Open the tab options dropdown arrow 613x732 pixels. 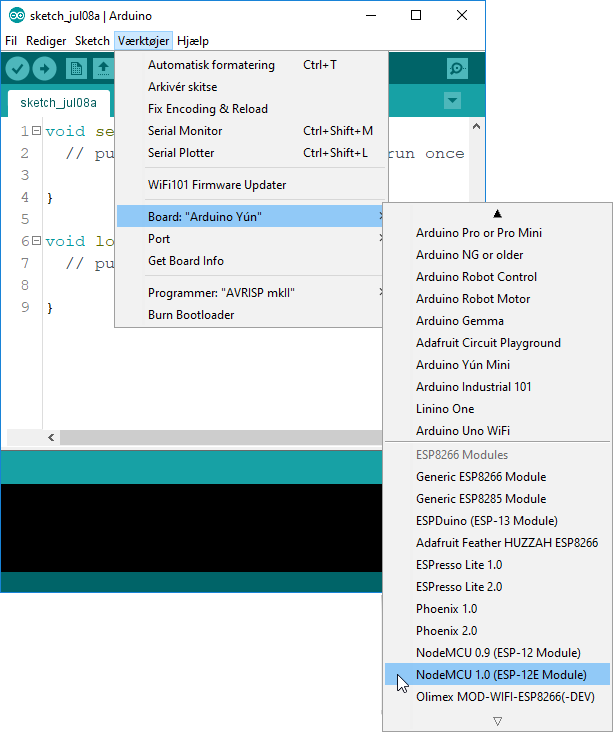(x=452, y=101)
